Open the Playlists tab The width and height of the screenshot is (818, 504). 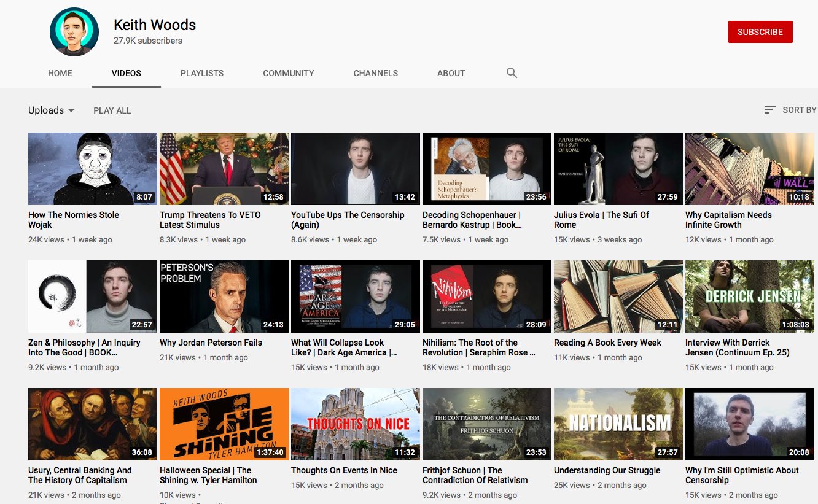[x=202, y=73]
